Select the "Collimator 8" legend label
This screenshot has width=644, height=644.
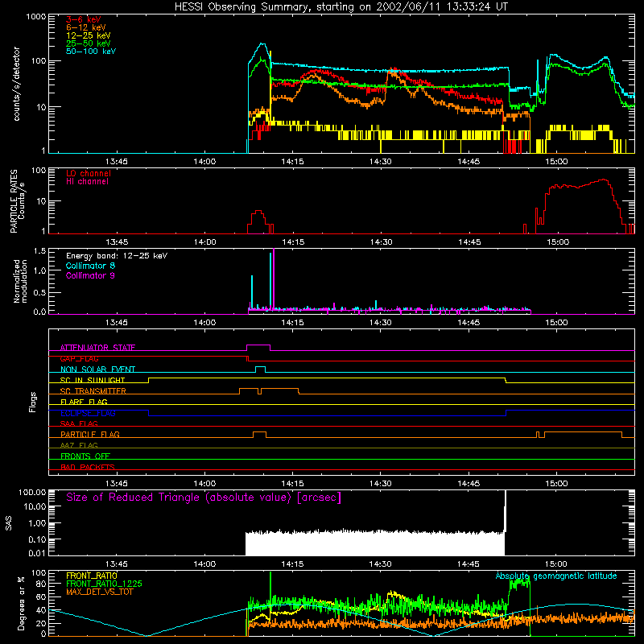pyautogui.click(x=90, y=266)
